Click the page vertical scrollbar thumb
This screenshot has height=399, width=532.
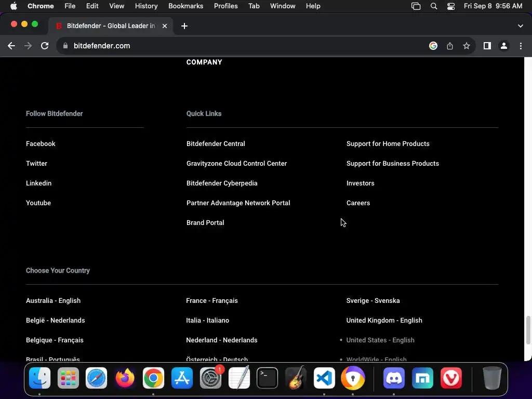[x=528, y=330]
